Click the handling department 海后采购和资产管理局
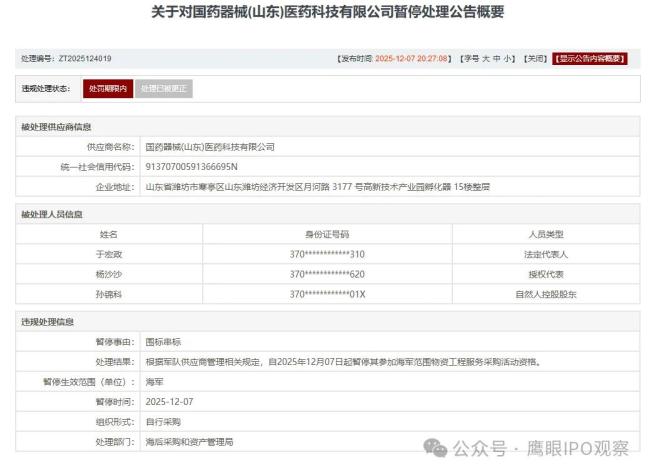Image resolution: width=650 pixels, height=475 pixels. tap(189, 442)
